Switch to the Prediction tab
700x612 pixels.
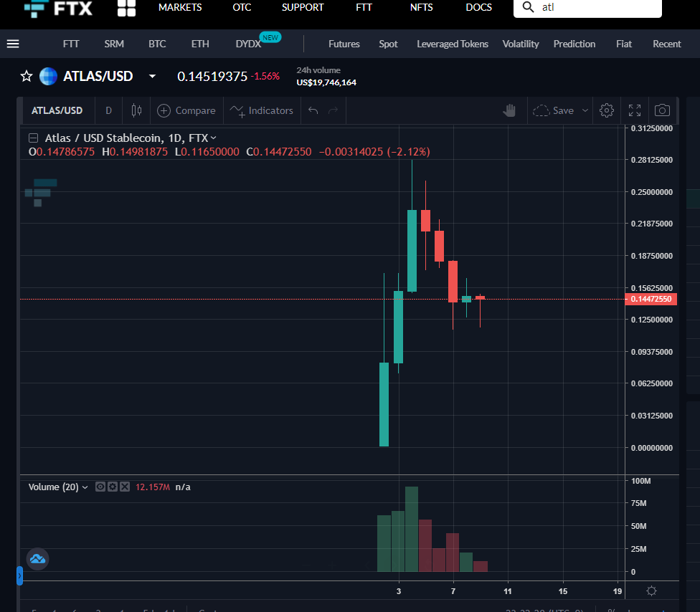pos(574,44)
